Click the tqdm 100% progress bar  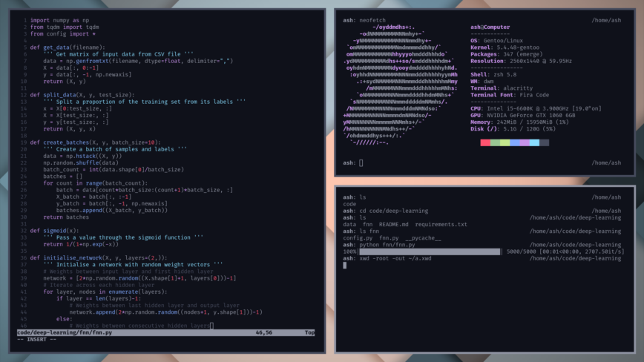[x=430, y=251]
